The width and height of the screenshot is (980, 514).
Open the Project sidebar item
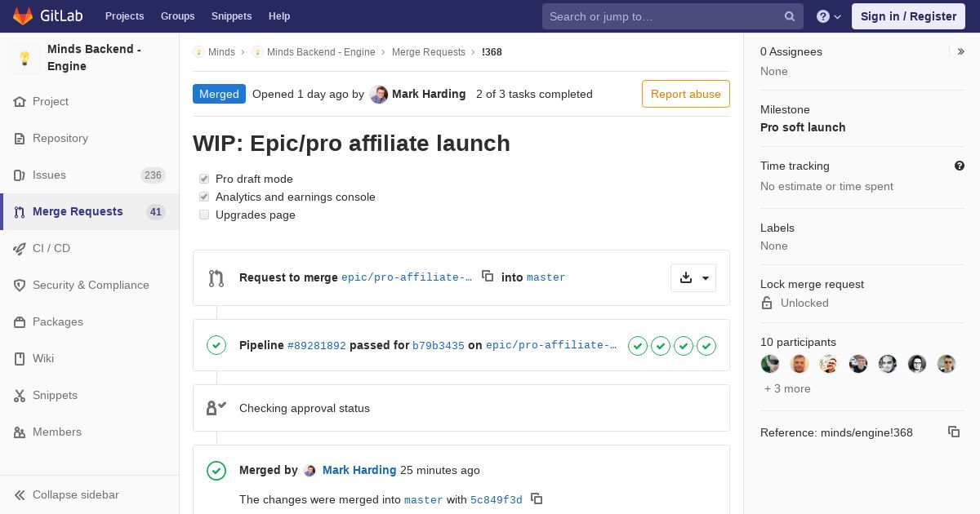click(x=89, y=101)
